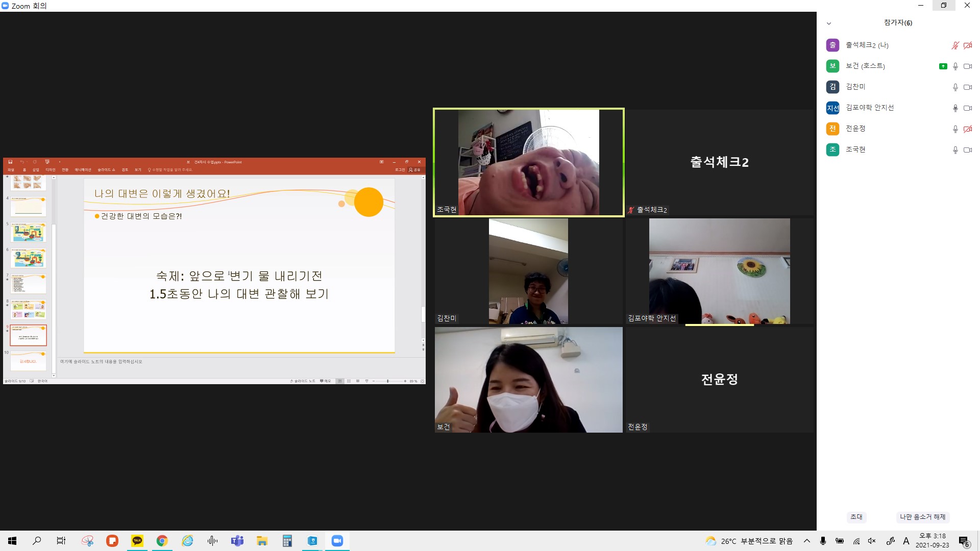The image size is (980, 551).
Task: Open 애니메이션 tab in shared PowerPoint
Action: point(83,170)
